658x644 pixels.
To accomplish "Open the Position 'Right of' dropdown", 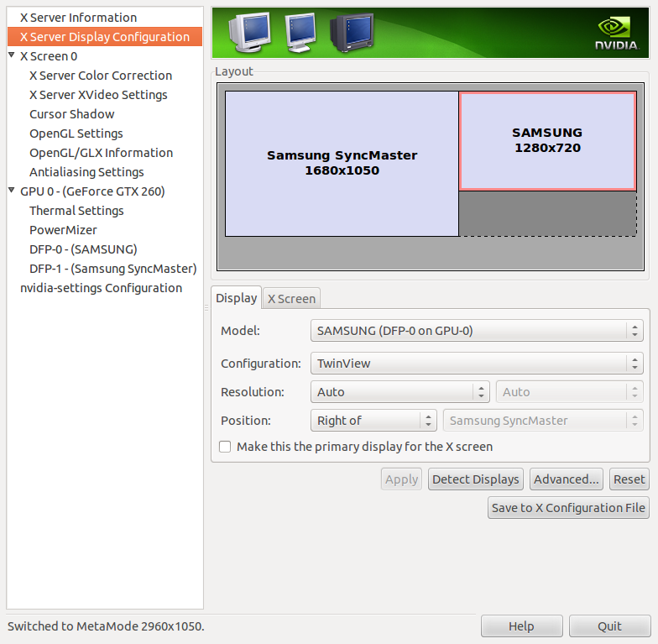I will [373, 421].
